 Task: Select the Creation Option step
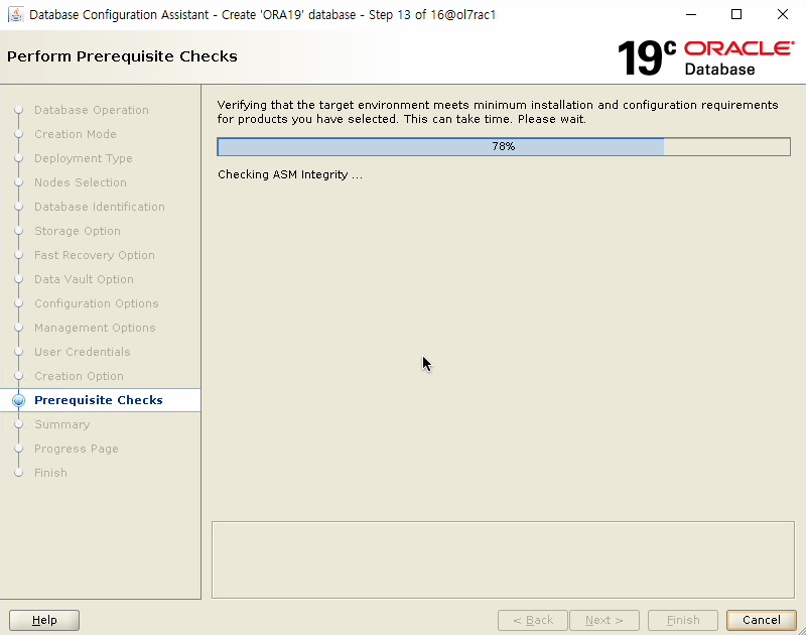(79, 376)
